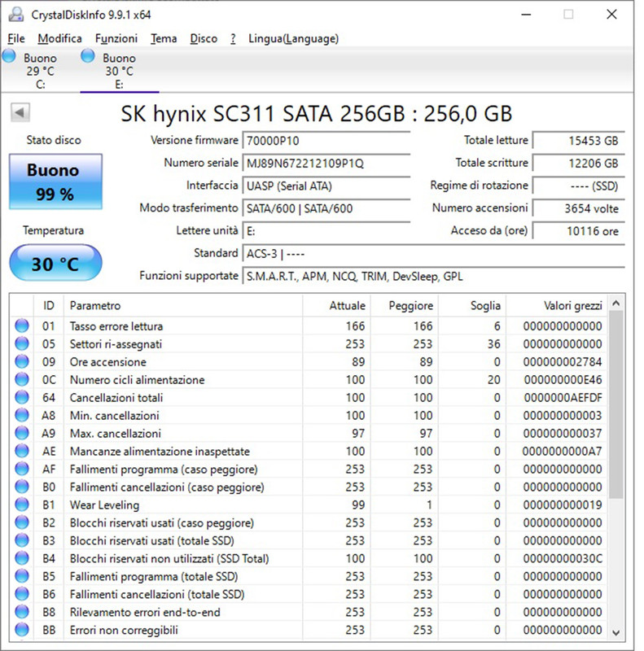
Task: Click the Numero seriale field
Action: pyautogui.click(x=326, y=164)
